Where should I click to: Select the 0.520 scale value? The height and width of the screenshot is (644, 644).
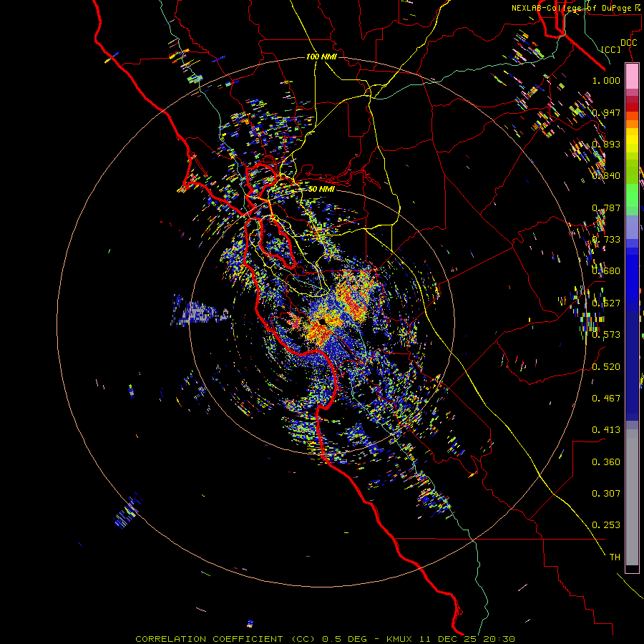pos(606,366)
